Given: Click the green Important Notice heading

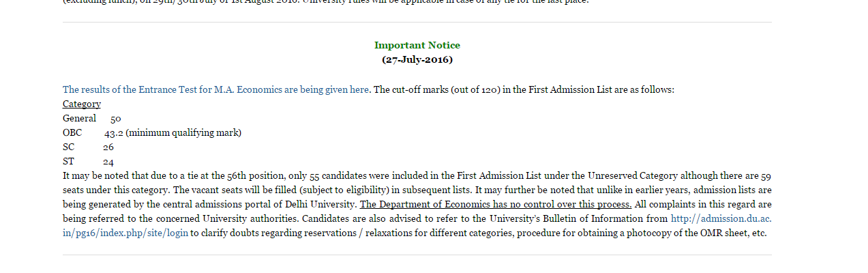Looking at the screenshot, I should pos(417,45).
